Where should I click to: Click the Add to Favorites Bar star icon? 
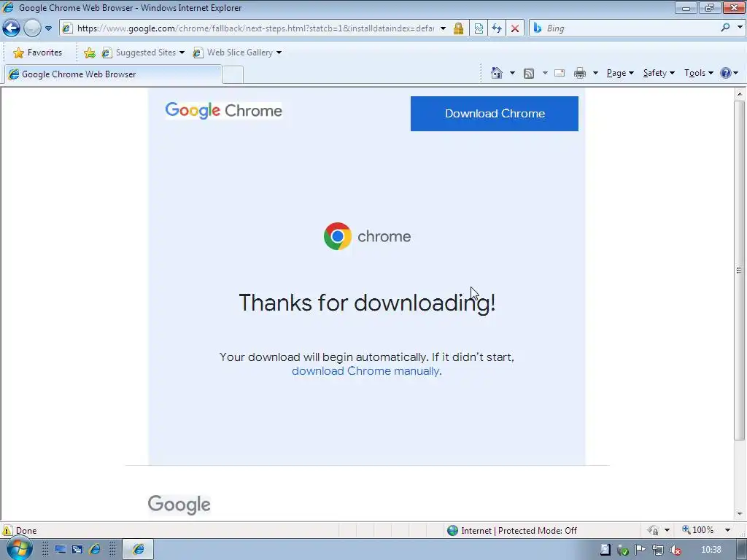89,52
